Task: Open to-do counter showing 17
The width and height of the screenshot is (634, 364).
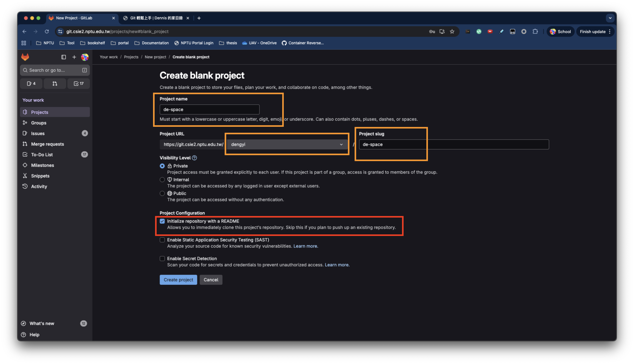Action: tap(78, 83)
